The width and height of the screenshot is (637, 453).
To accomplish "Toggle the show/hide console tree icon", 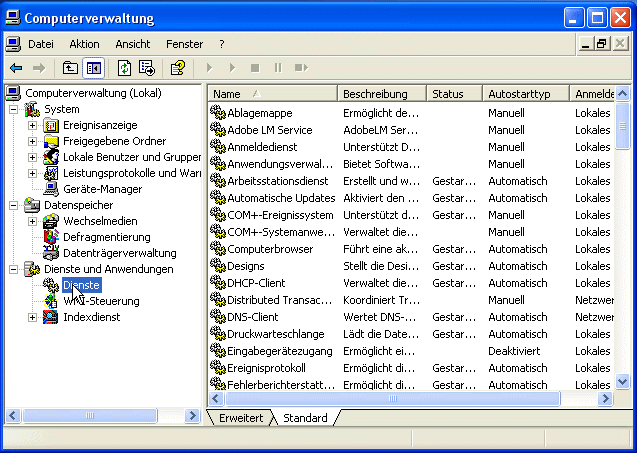I will click(x=93, y=68).
